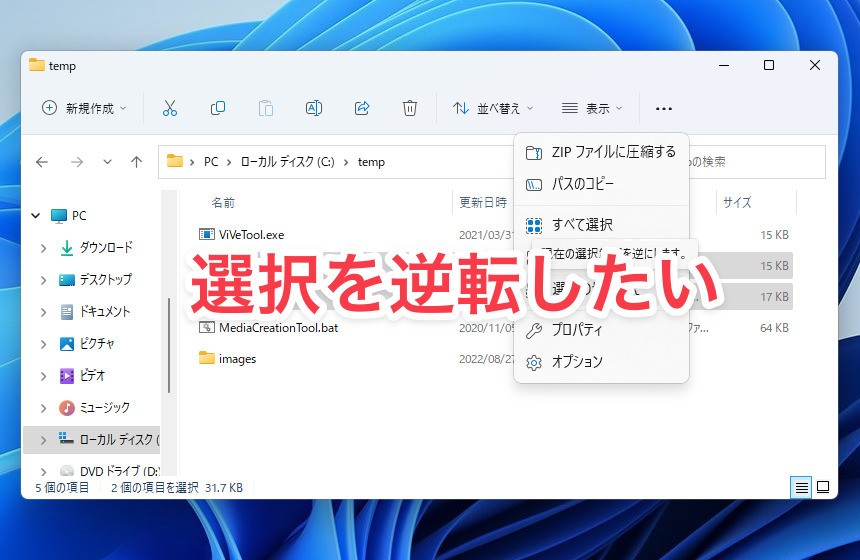This screenshot has width=860, height=560.
Task: Click the Cut scissors icon
Action: click(x=170, y=108)
